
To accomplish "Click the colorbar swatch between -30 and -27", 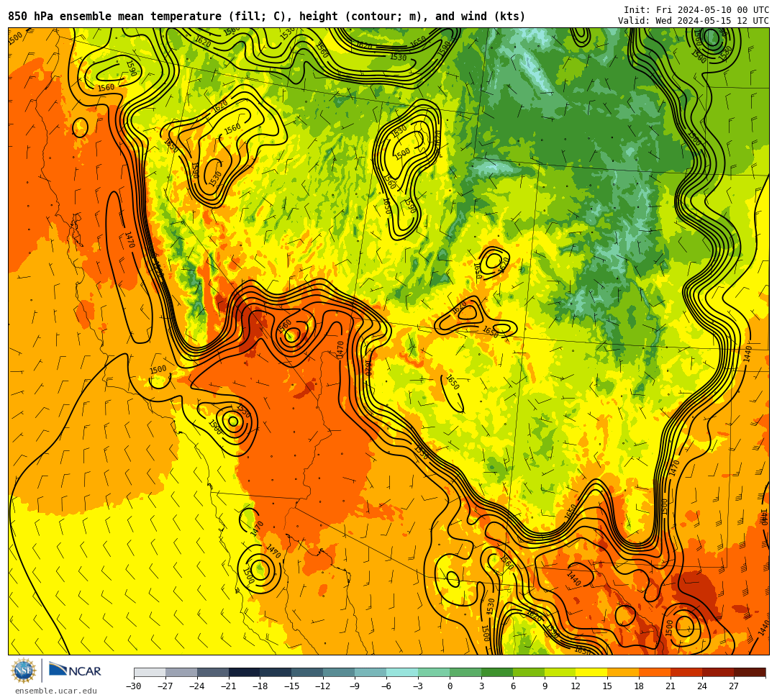I will (x=150, y=672).
